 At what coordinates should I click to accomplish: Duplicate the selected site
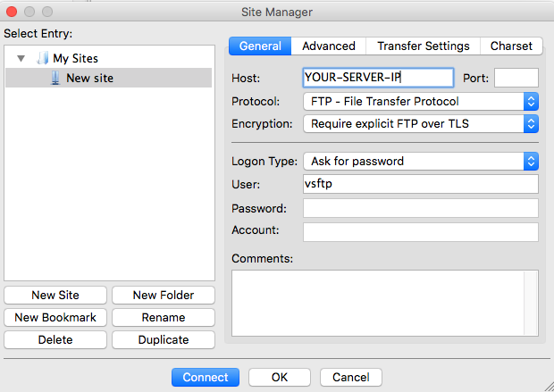(164, 339)
